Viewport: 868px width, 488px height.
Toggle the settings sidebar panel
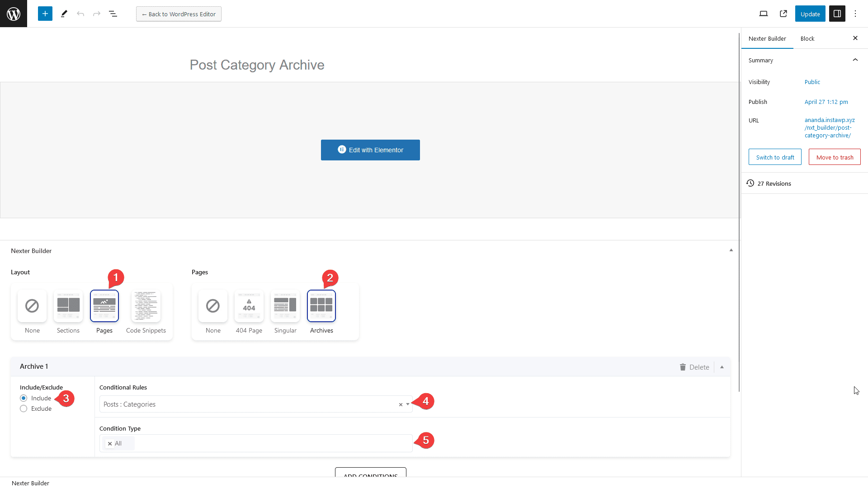(x=837, y=14)
